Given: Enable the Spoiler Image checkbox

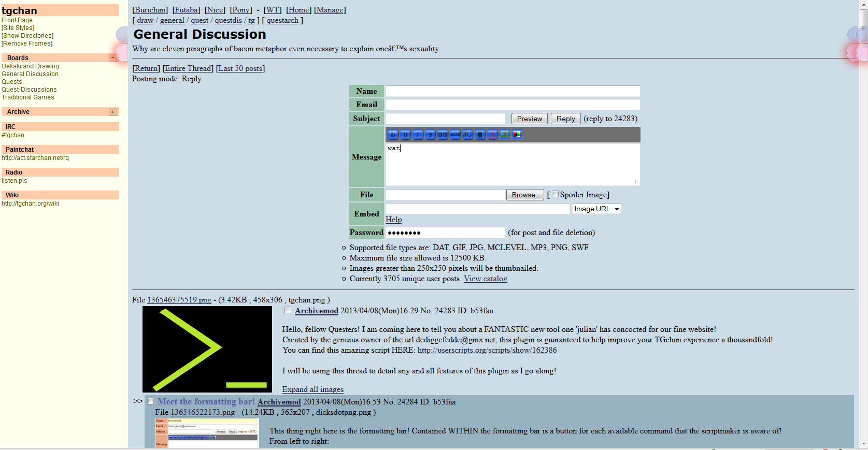Looking at the screenshot, I should 555,194.
